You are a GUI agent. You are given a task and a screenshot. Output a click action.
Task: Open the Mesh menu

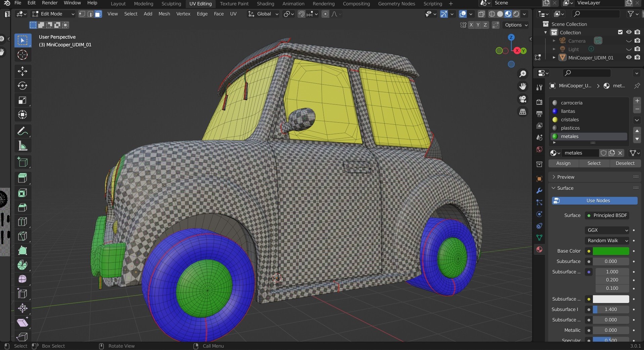[164, 14]
